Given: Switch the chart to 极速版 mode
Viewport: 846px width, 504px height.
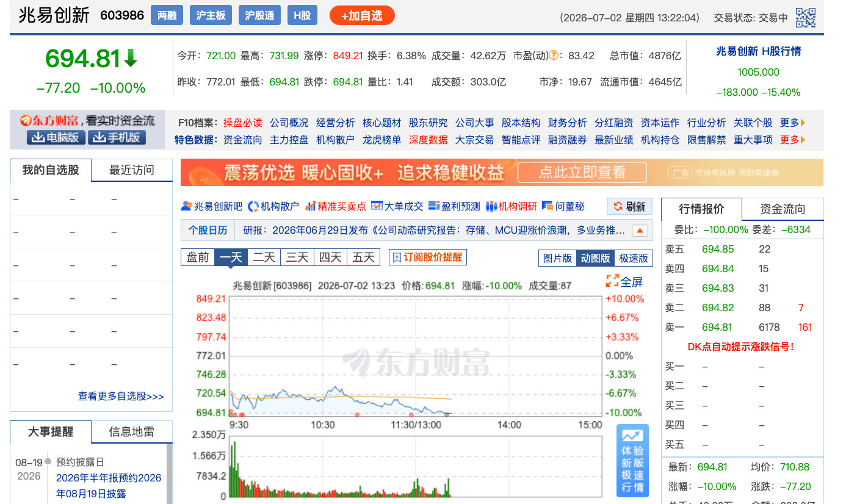Looking at the screenshot, I should 634,258.
